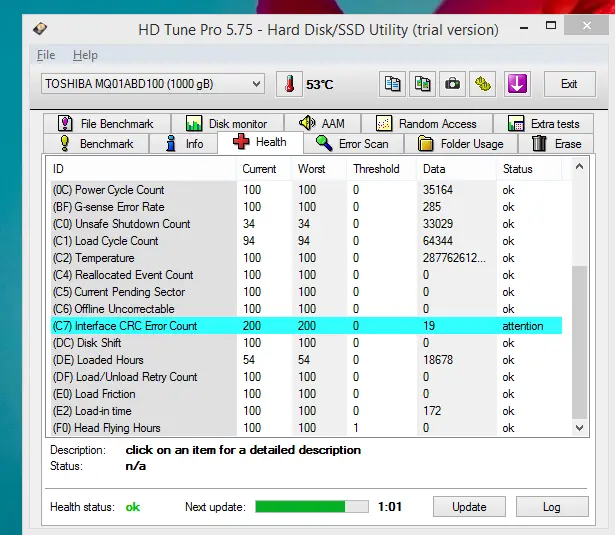Open the drive selection dropdown TOSHIBA MQ01ABD100
615x535 pixels.
click(x=153, y=84)
